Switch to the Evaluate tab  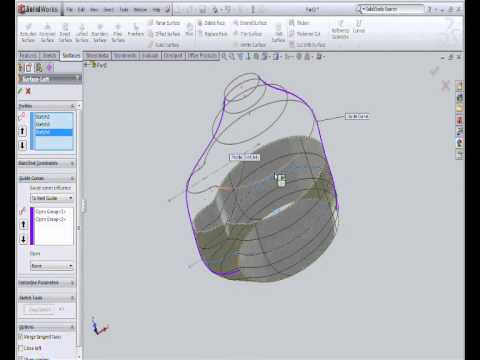click(150, 56)
